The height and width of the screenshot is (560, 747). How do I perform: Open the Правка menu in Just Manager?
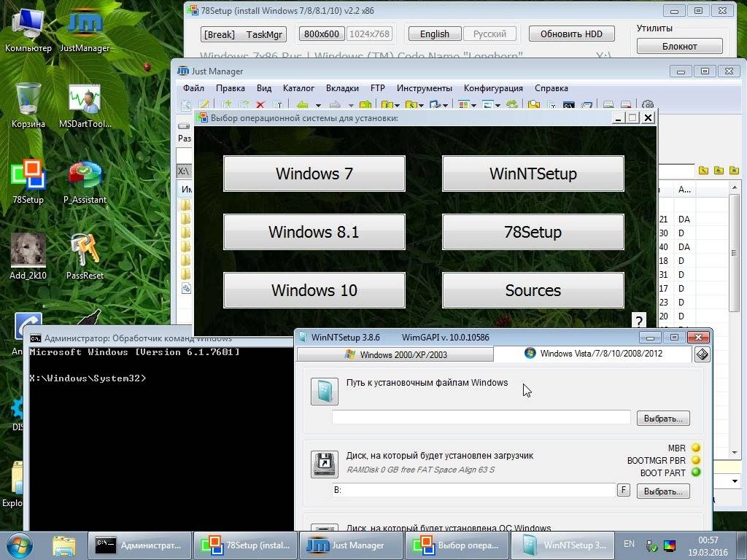point(230,88)
